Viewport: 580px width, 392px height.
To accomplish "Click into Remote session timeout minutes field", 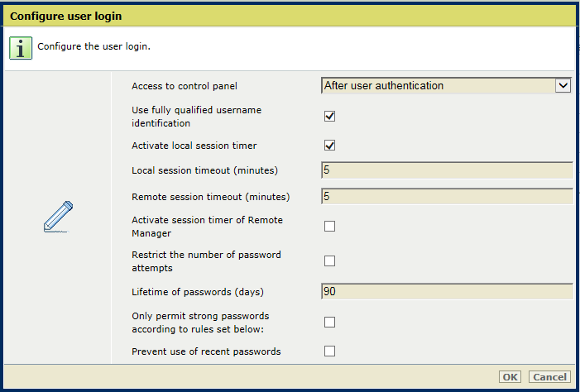I will (447, 196).
